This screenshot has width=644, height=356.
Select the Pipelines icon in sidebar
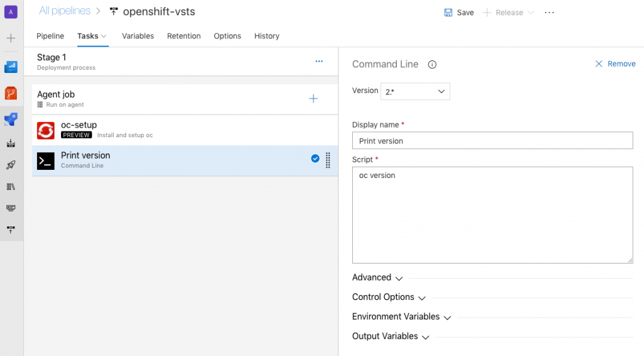coord(11,120)
